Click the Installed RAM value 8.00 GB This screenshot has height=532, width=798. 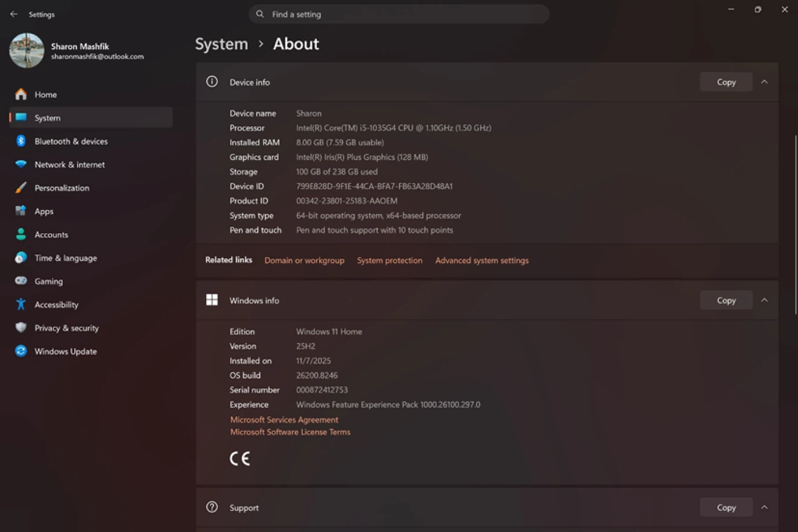[x=340, y=142]
